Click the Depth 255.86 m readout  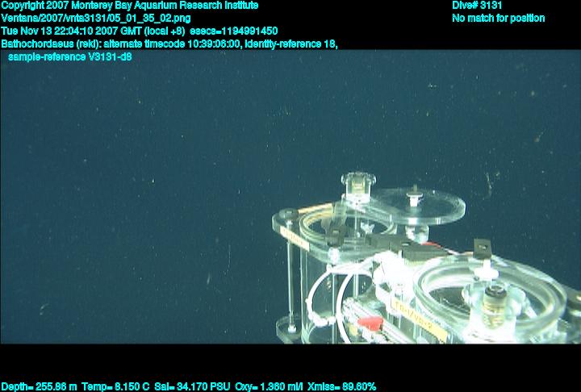pyautogui.click(x=40, y=386)
